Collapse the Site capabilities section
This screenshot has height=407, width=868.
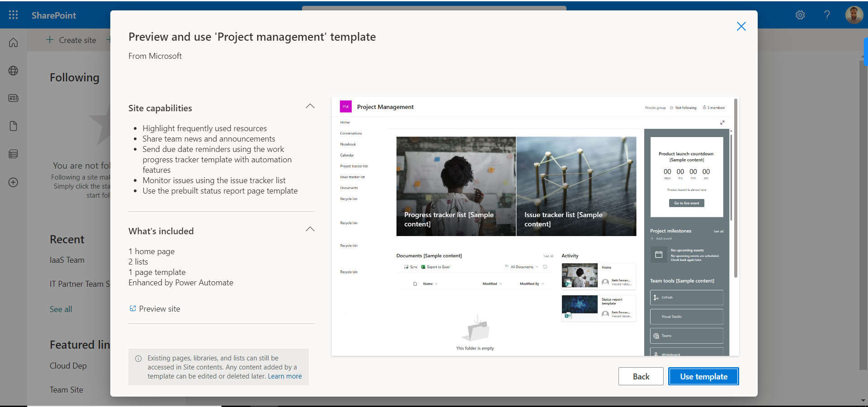[310, 106]
